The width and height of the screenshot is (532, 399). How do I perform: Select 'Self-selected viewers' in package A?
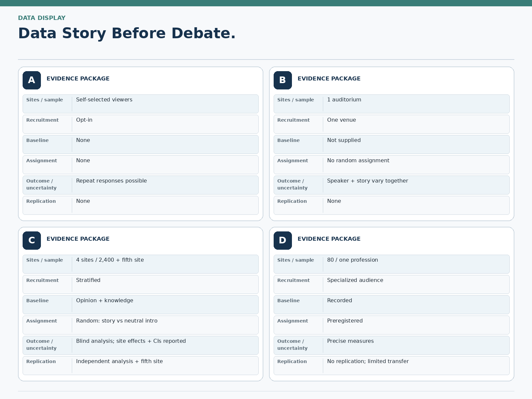coord(104,100)
